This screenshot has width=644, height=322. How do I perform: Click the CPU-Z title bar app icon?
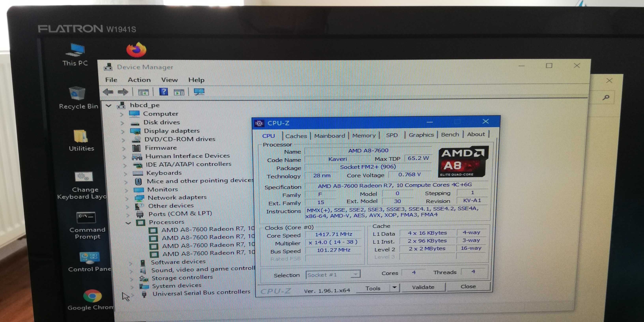pos(259,123)
